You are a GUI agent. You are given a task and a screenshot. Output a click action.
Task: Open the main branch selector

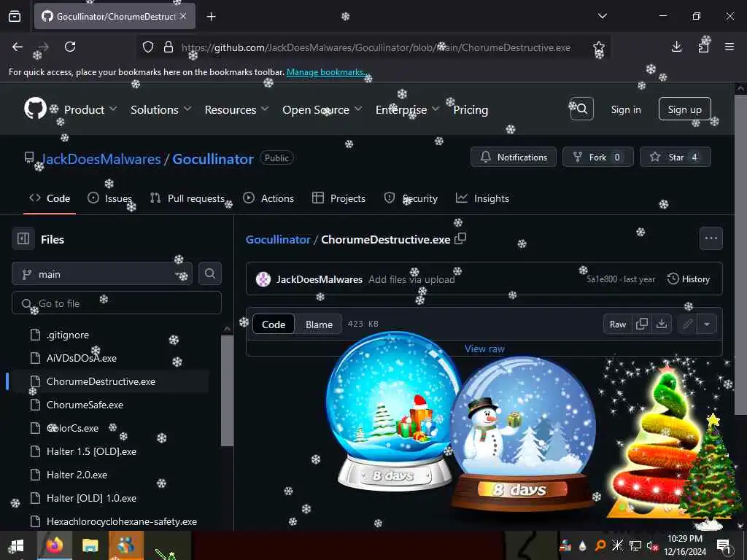(x=102, y=274)
